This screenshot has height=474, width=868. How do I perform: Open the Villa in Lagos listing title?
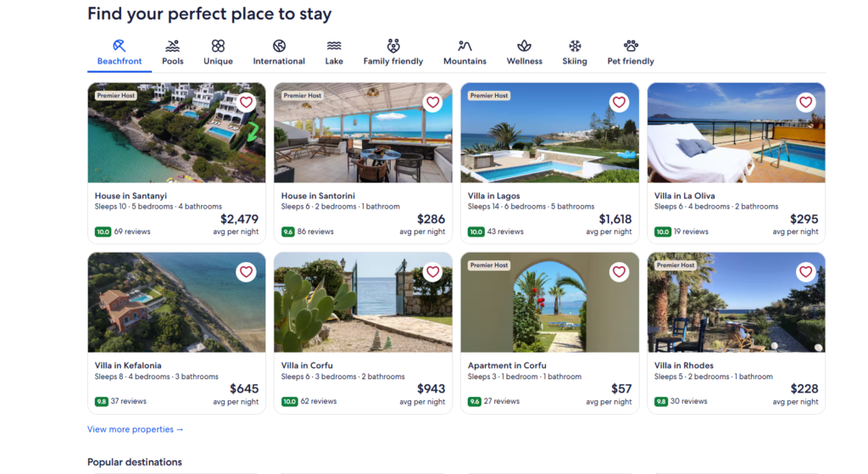tap(493, 196)
